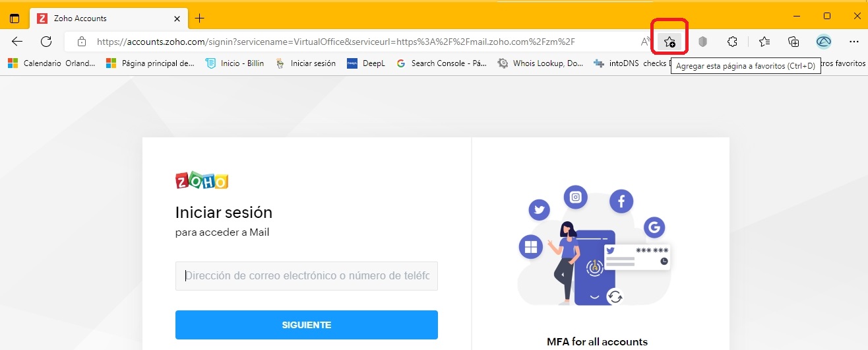
Task: Open intoDNS checks bookmark
Action: pos(632,63)
